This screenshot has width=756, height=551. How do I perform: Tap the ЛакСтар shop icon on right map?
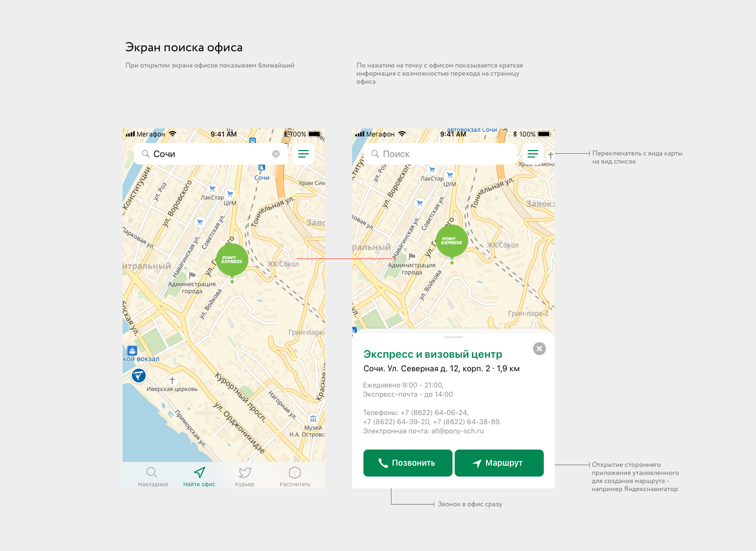[432, 170]
